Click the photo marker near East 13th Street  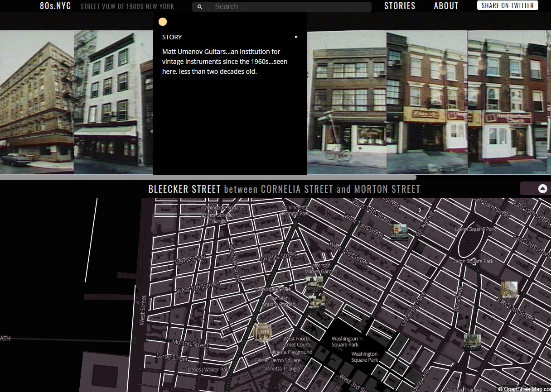point(510,290)
